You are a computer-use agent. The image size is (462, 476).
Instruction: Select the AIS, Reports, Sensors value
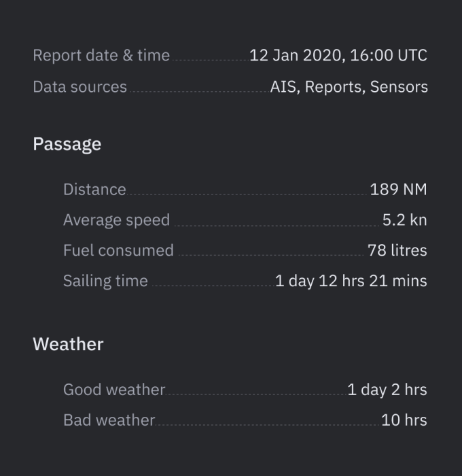click(x=349, y=87)
